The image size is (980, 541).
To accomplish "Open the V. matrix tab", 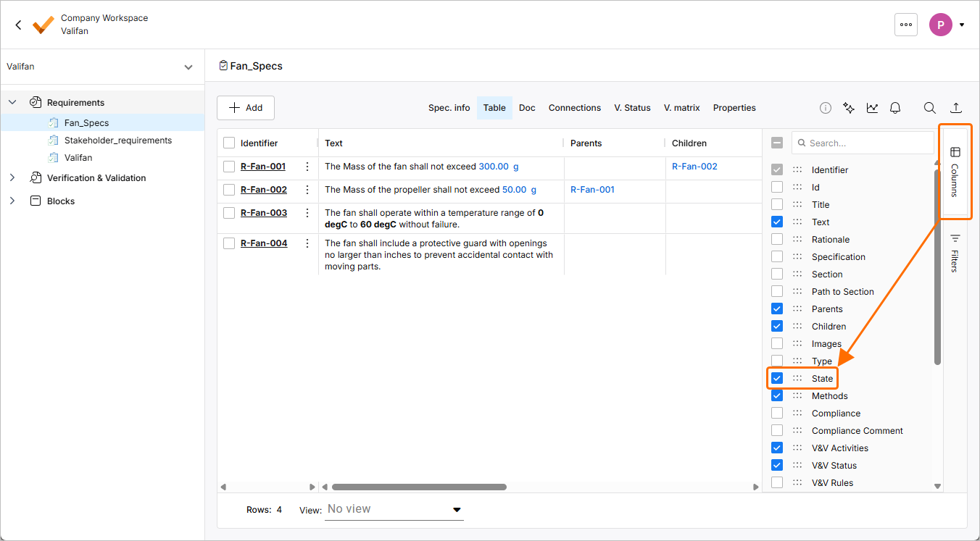I will [x=682, y=108].
